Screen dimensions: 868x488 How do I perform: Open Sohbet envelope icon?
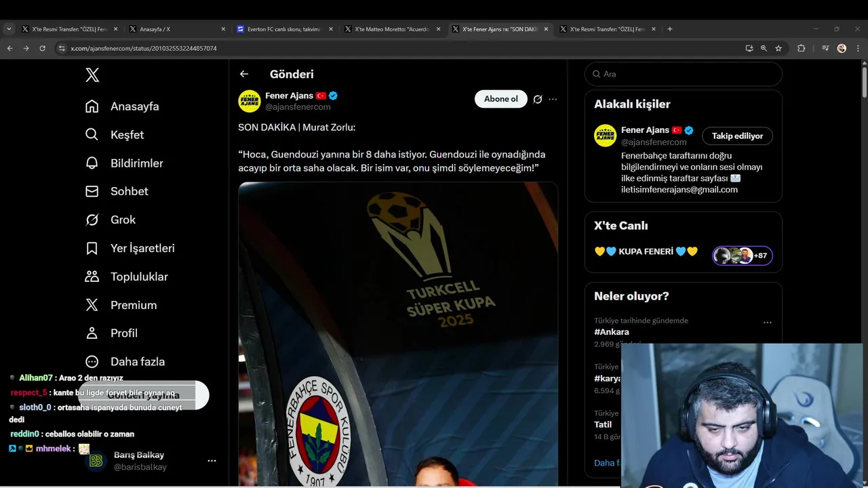click(x=92, y=191)
